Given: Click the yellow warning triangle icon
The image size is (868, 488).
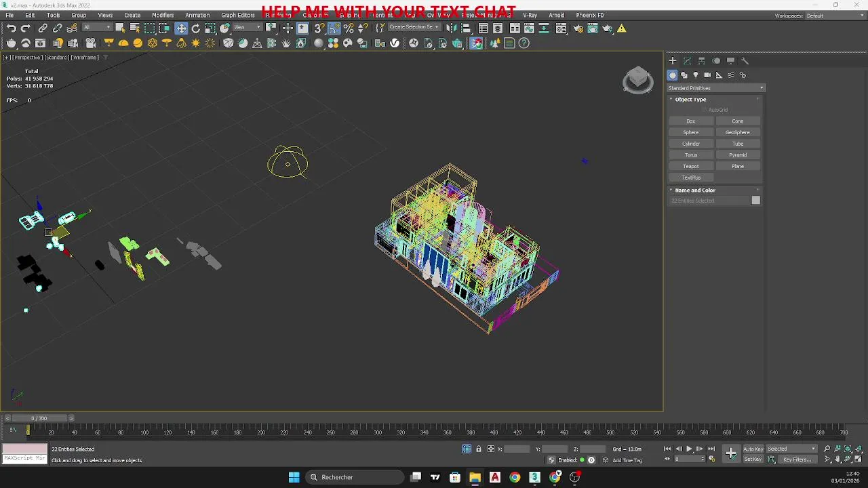Looking at the screenshot, I should click(622, 28).
